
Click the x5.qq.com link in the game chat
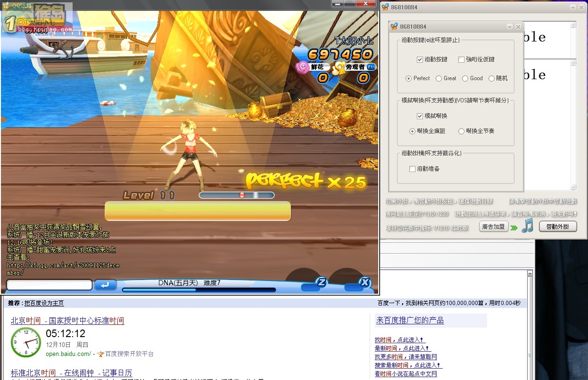click(x=63, y=269)
